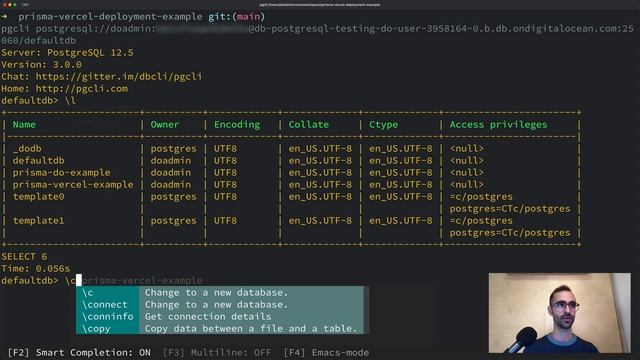This screenshot has width=640, height=360.
Task: Click the postgres owner of _dodb
Action: click(173, 149)
